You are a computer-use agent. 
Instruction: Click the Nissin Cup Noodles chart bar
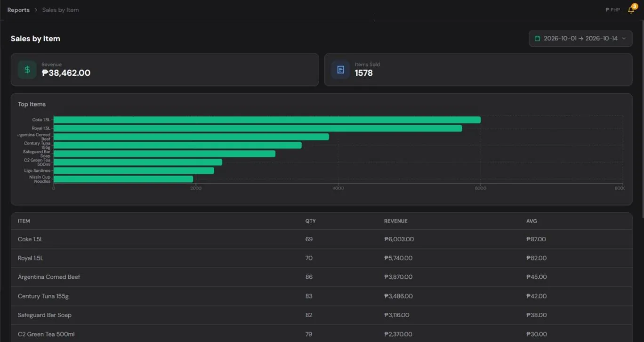pos(123,179)
